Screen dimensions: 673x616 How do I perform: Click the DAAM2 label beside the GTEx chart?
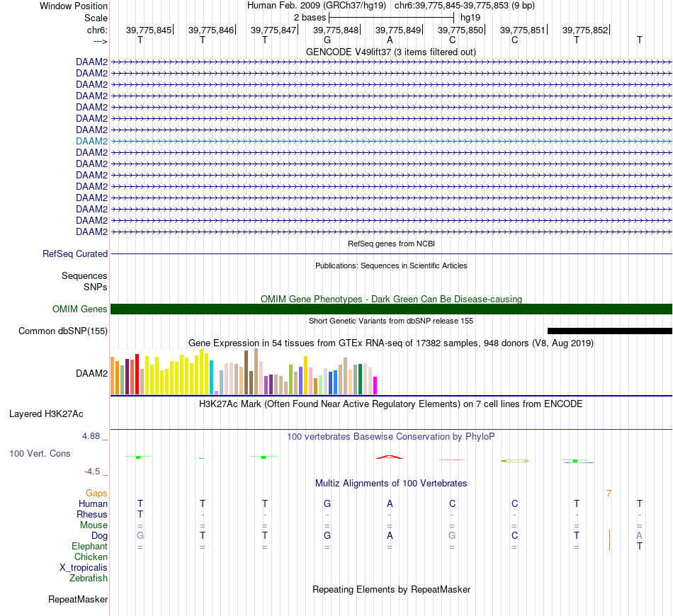tap(91, 373)
